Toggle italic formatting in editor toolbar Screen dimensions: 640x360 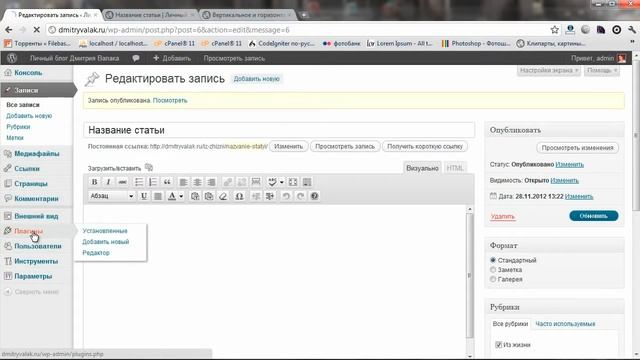(x=108, y=182)
